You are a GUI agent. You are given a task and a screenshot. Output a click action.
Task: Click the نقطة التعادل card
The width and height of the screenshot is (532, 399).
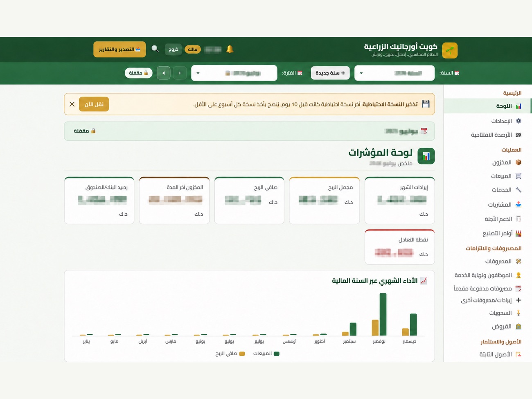pyautogui.click(x=399, y=247)
